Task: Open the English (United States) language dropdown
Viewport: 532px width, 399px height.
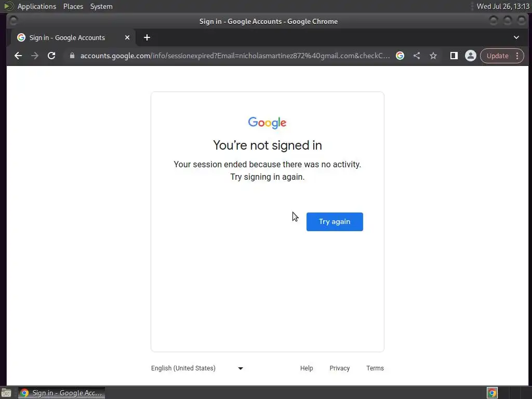Action: coord(197,368)
